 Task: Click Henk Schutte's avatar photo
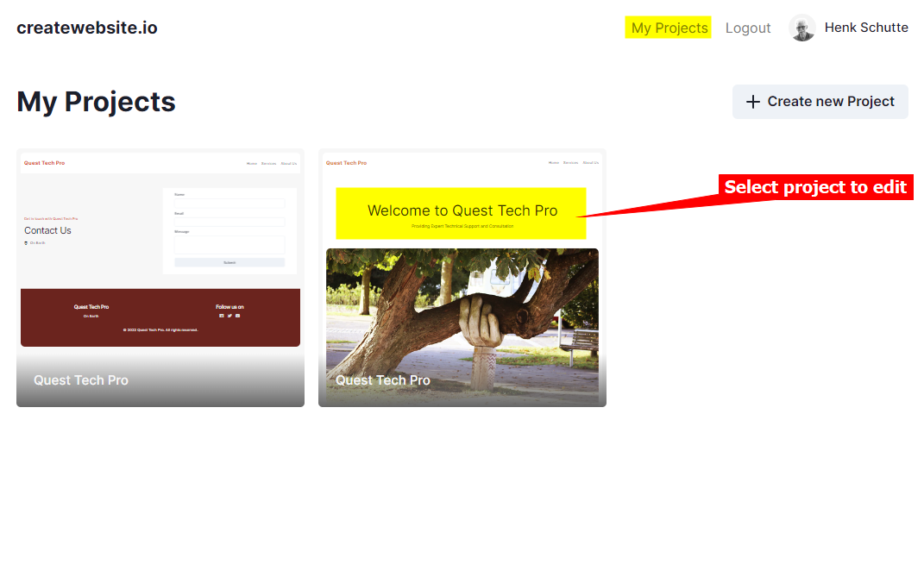[x=802, y=28]
